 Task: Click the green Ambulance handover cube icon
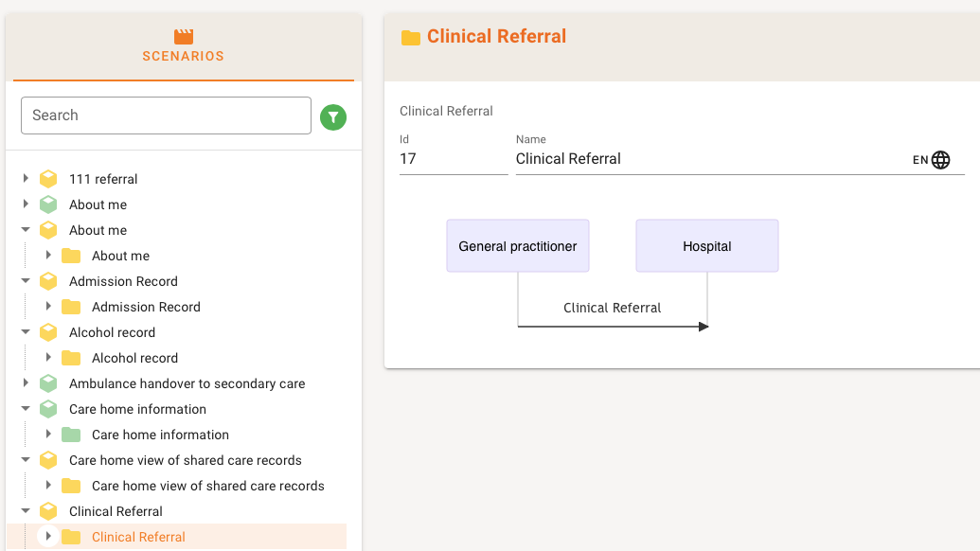48,383
